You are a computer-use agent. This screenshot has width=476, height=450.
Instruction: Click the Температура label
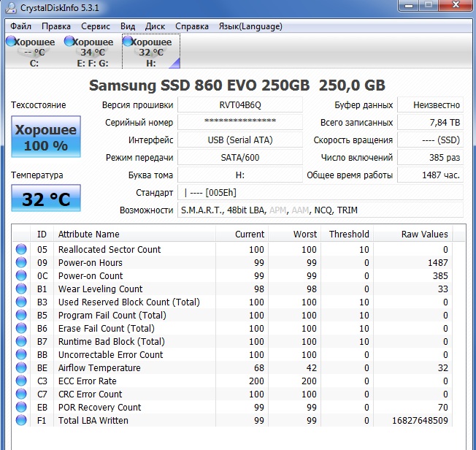click(x=37, y=175)
